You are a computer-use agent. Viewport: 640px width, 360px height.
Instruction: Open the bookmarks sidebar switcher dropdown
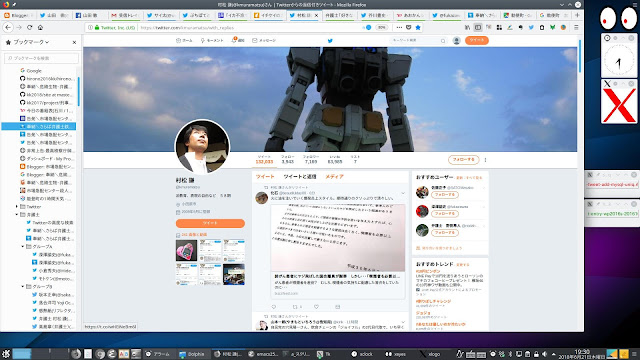[x=28, y=42]
